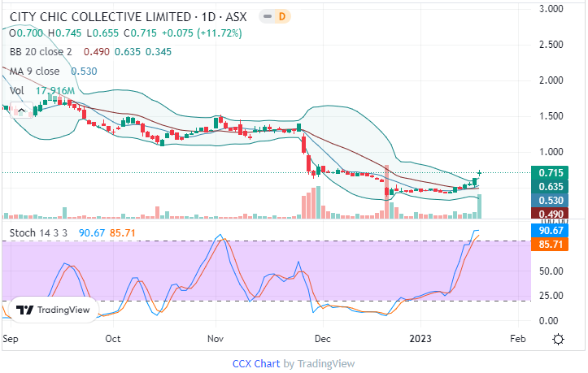
Task: Open chart settings gear icon
Action: click(x=558, y=339)
